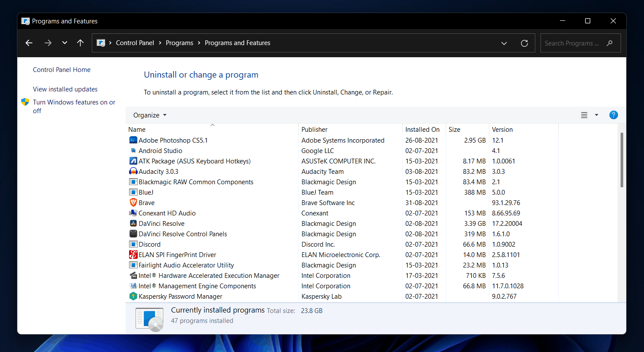
Task: Click the Kaspersky Password Manager icon
Action: (133, 296)
